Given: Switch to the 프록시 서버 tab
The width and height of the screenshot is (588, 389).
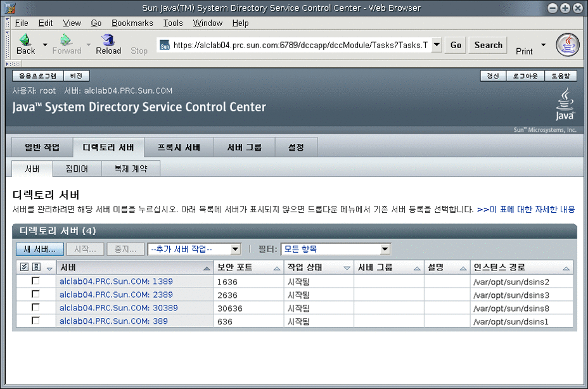Looking at the screenshot, I should tap(179, 147).
